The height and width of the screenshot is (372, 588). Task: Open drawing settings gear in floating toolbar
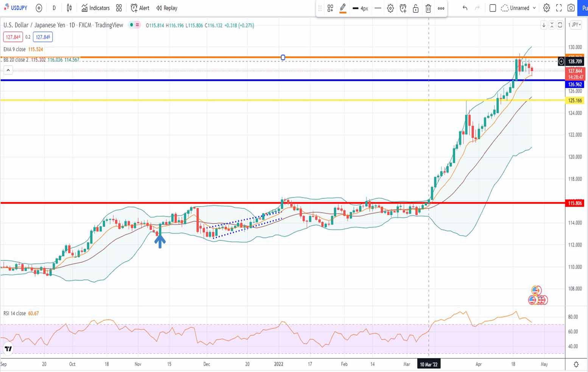[390, 8]
